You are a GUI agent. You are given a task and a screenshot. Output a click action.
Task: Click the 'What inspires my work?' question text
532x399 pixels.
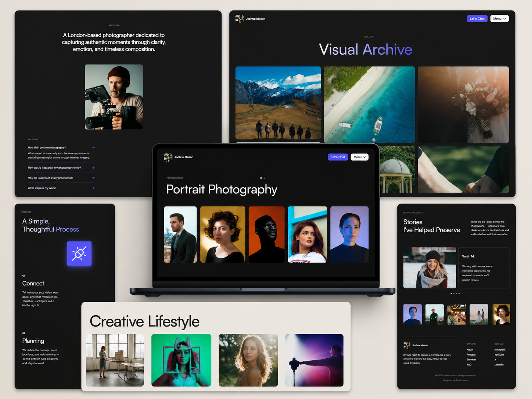tap(42, 188)
